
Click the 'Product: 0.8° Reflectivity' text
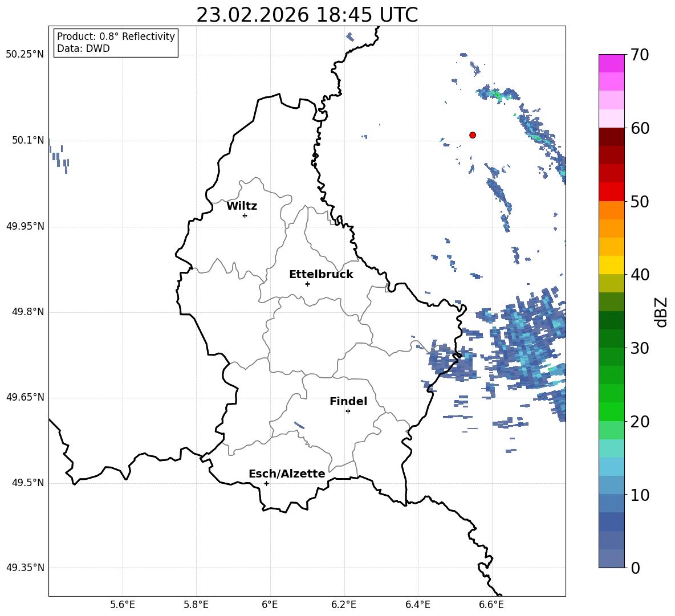click(x=116, y=36)
